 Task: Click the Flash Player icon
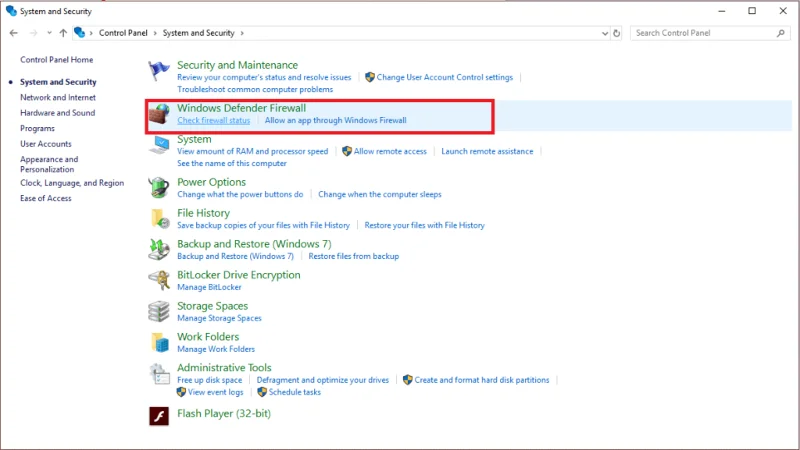click(x=159, y=415)
